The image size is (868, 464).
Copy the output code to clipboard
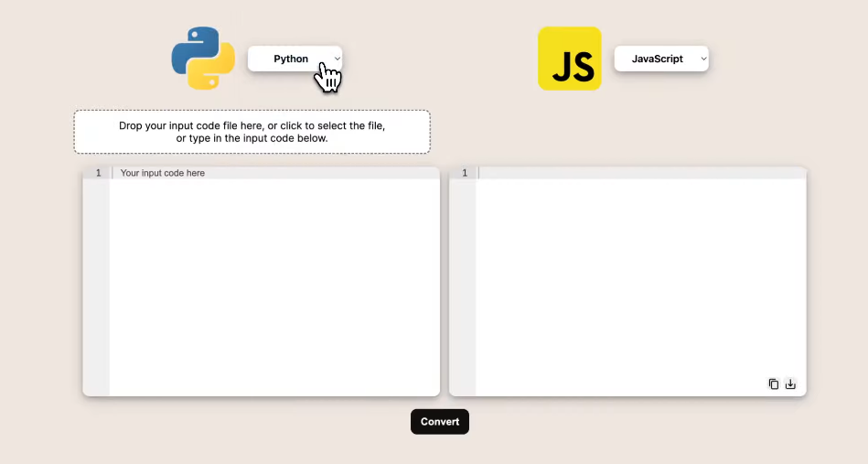774,383
